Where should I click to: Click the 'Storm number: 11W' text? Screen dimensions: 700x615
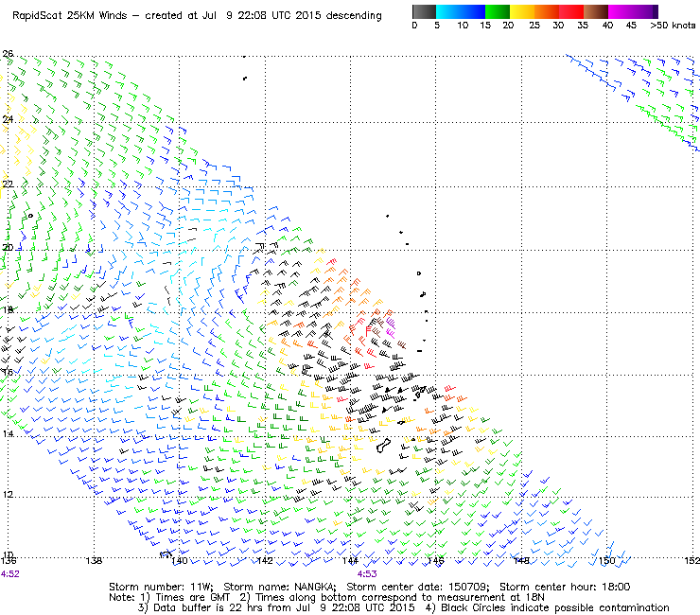pyautogui.click(x=161, y=587)
